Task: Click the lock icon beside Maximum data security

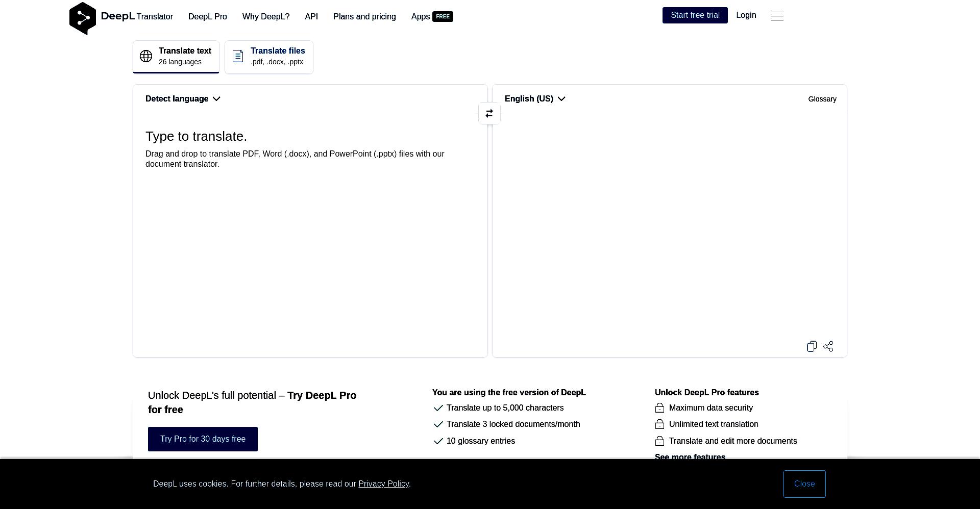Action: tap(659, 408)
